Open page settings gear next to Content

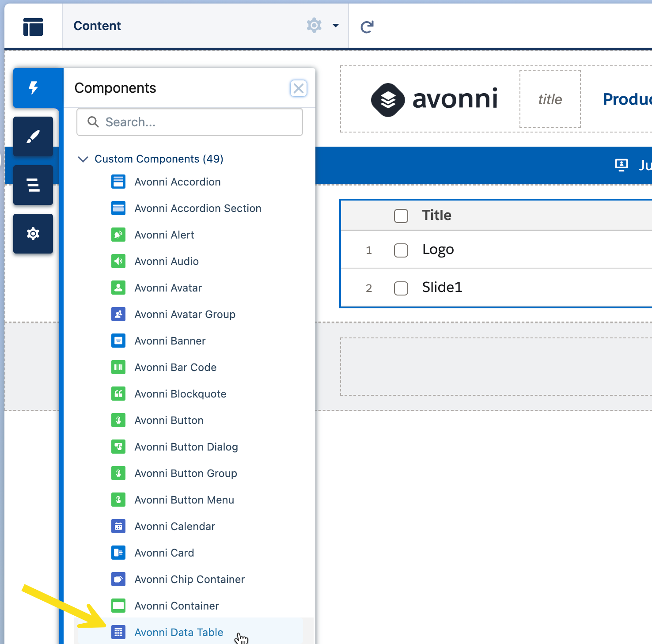pos(314,26)
